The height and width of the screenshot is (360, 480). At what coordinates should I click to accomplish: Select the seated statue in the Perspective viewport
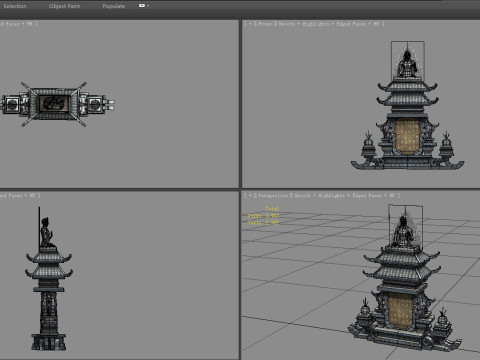(403, 232)
